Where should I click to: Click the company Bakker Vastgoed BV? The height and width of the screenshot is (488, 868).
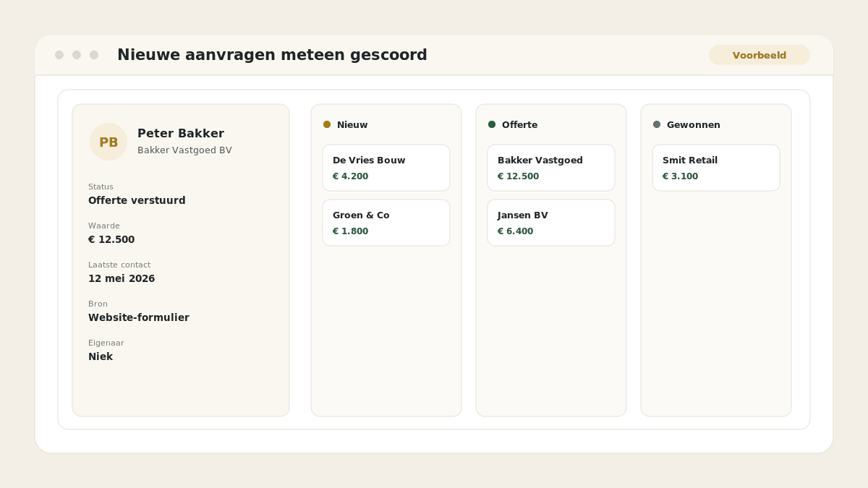tap(184, 150)
